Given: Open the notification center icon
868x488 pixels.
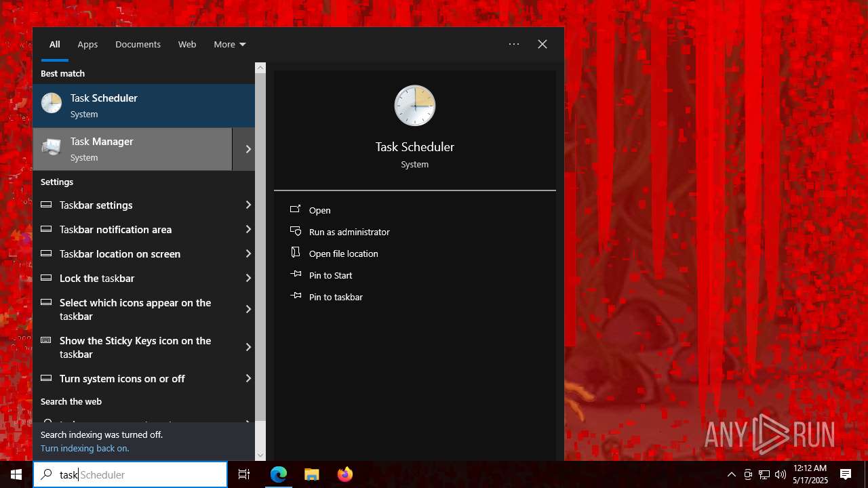Looking at the screenshot, I should click(846, 474).
